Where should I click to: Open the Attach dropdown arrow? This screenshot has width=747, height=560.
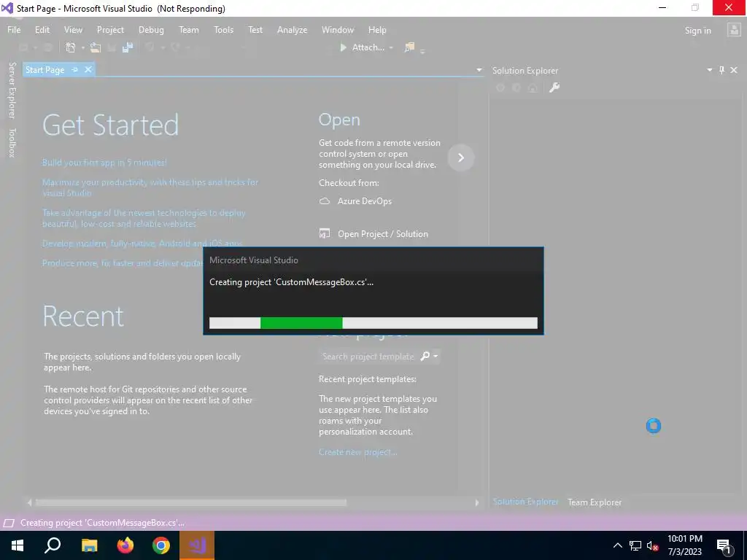tap(391, 47)
